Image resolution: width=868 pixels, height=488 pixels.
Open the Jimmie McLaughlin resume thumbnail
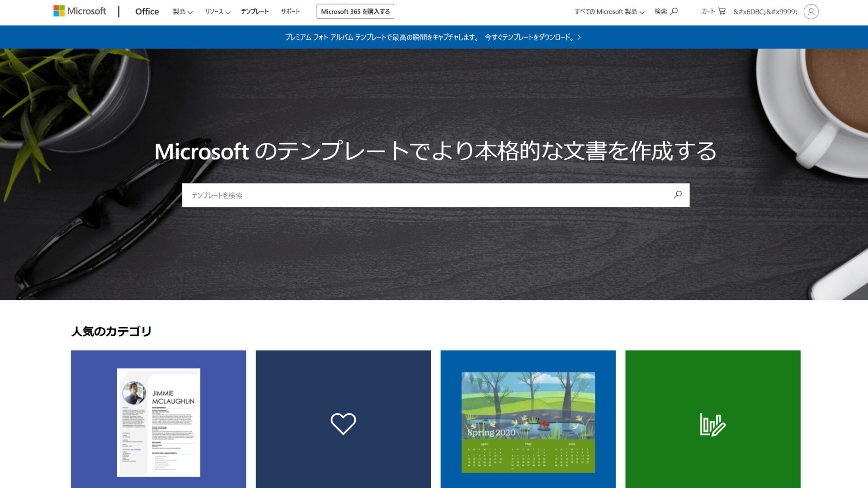[158, 423]
